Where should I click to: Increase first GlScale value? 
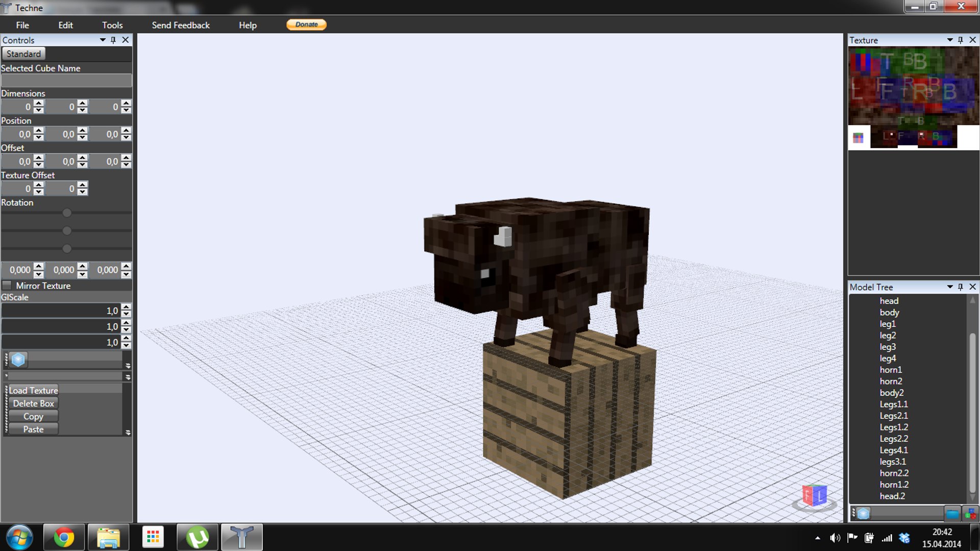point(126,307)
